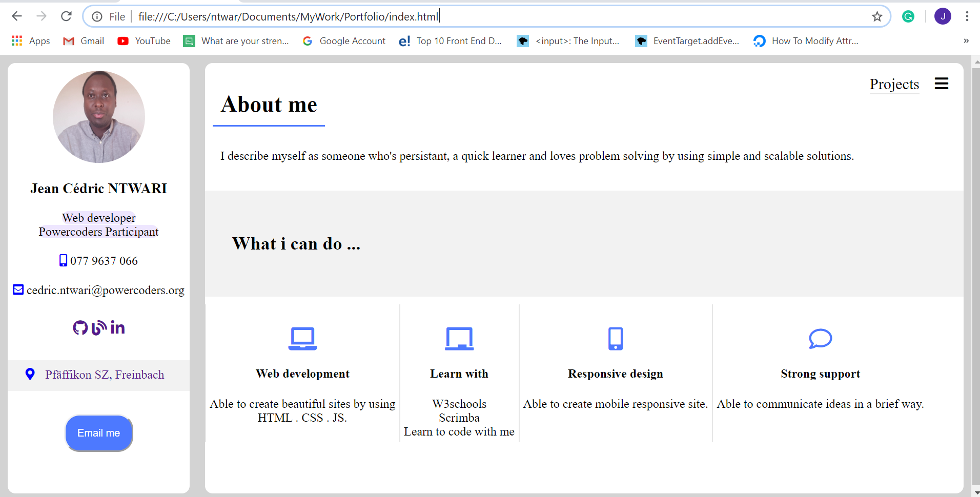Open the Chrome profile avatar menu
The height and width of the screenshot is (497, 980).
click(x=943, y=17)
